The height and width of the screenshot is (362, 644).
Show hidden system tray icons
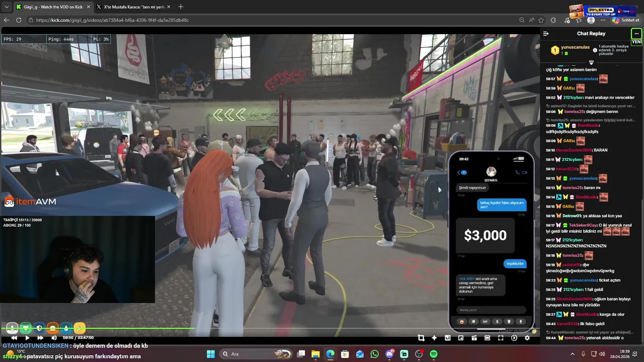572,354
